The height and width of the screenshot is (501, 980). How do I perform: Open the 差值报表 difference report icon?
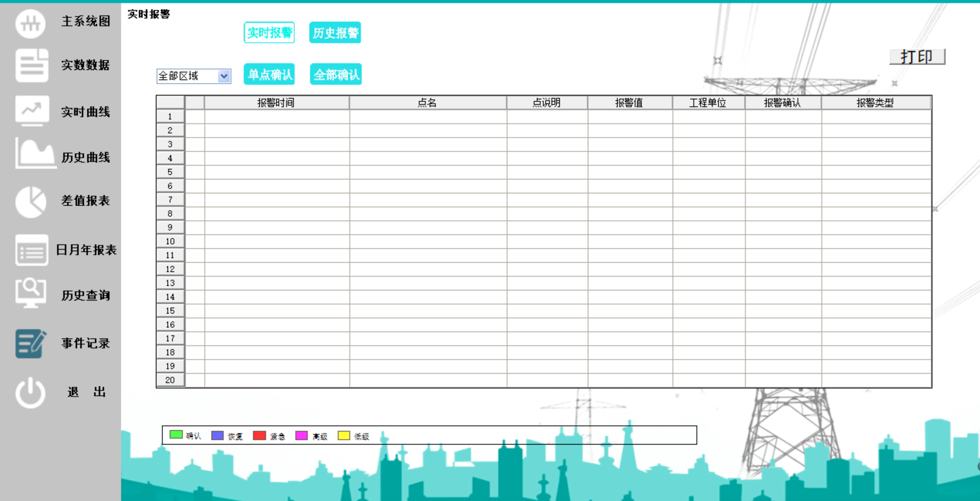pos(31,201)
